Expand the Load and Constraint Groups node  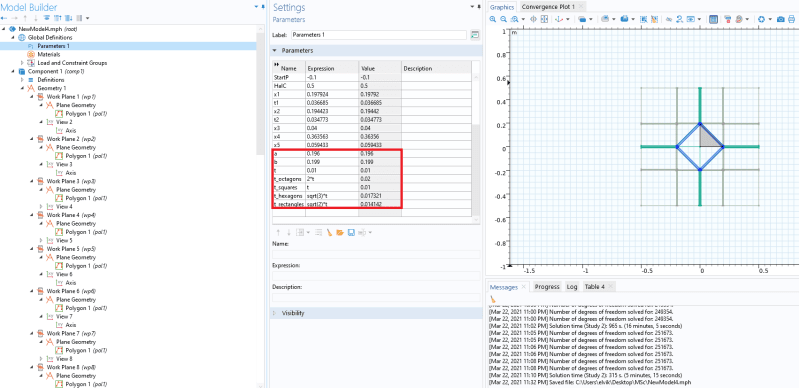[22, 63]
